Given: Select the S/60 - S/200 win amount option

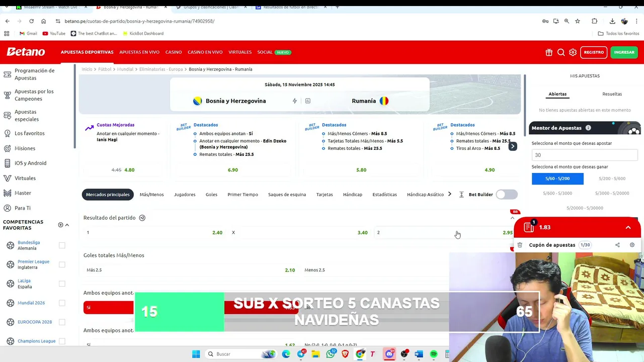Looking at the screenshot, I should (x=557, y=178).
